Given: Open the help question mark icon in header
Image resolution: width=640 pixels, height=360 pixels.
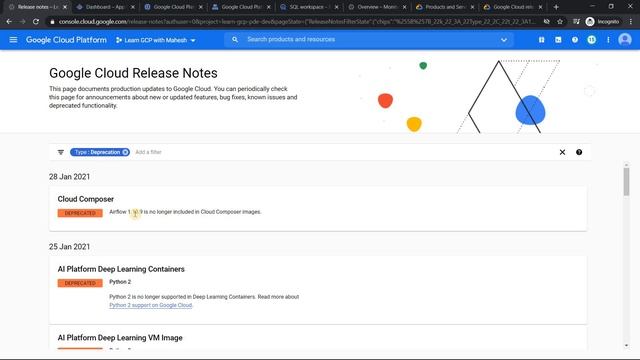Looking at the screenshot, I should 575,40.
